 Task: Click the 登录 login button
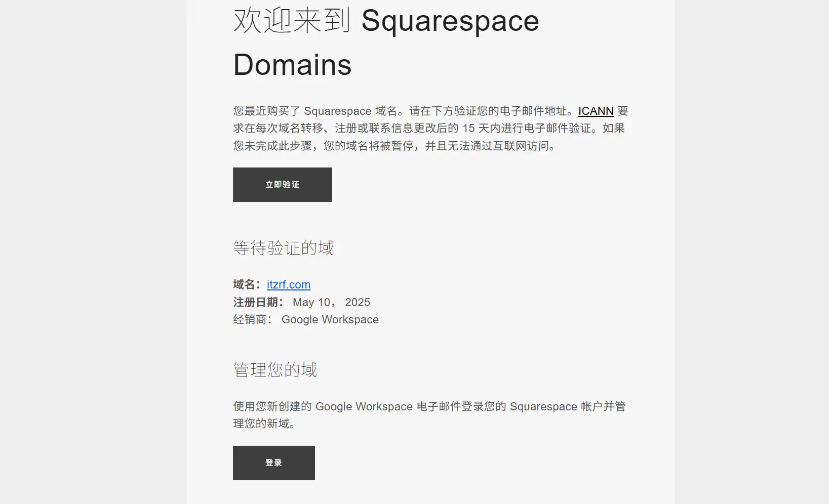tap(273, 463)
